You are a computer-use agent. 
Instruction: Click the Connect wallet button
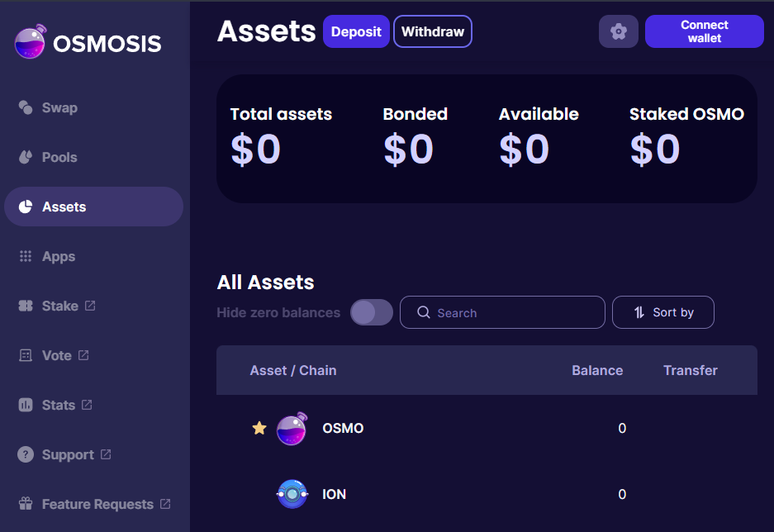tap(704, 31)
